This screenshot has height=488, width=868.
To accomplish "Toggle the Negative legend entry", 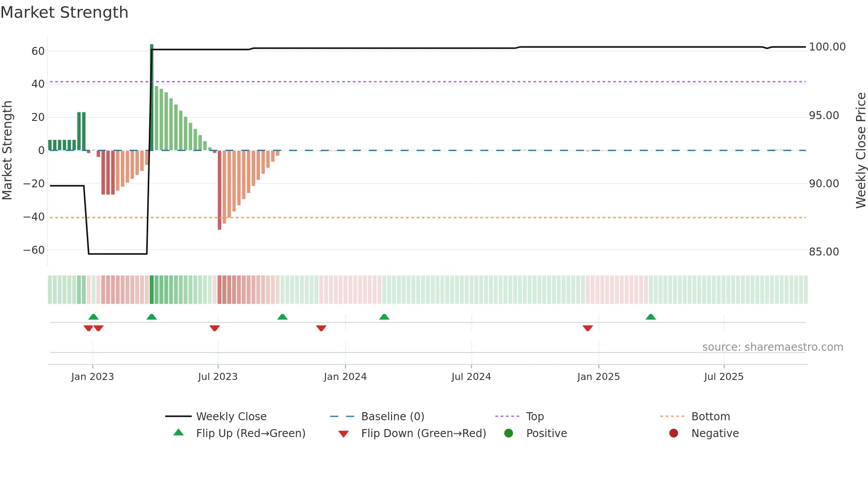I will coord(704,433).
